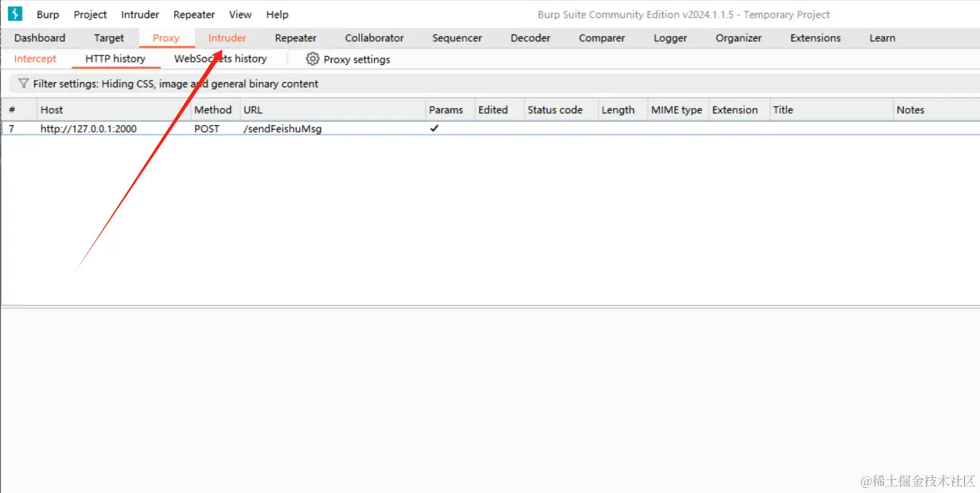Open the Logger tab
Screen dimensions: 980x493
point(671,38)
